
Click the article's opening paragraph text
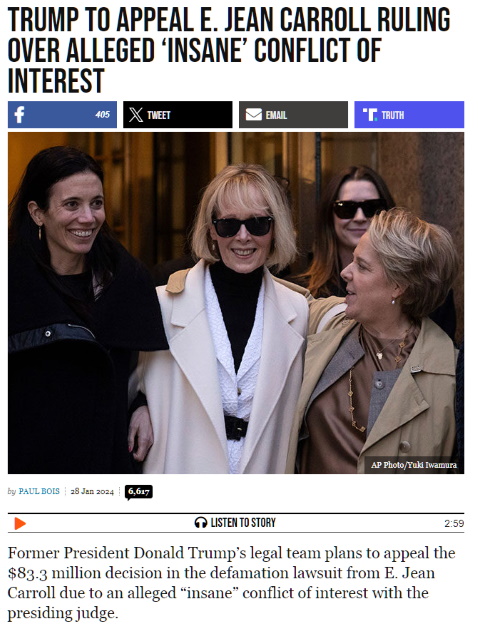coord(231,583)
